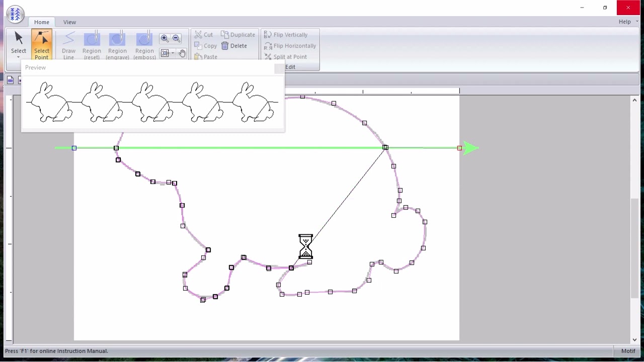
Task: Duplicate the selected item
Action: pos(238,35)
